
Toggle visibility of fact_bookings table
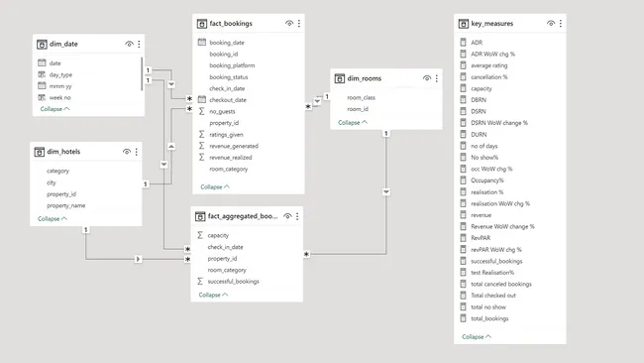(289, 24)
